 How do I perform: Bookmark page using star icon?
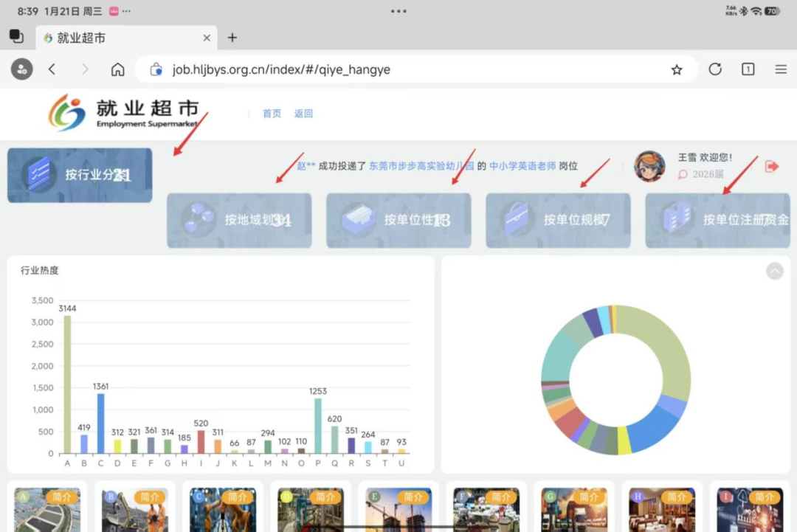click(x=677, y=69)
